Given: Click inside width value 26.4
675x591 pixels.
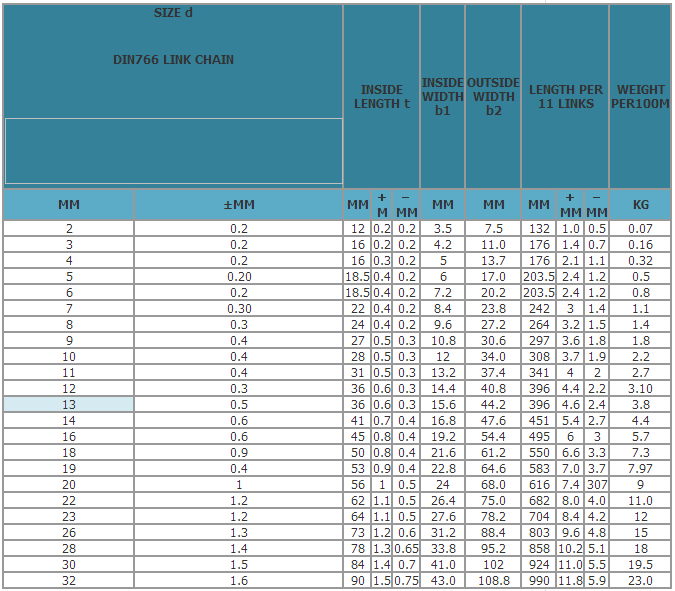Looking at the screenshot, I should pos(443,500).
